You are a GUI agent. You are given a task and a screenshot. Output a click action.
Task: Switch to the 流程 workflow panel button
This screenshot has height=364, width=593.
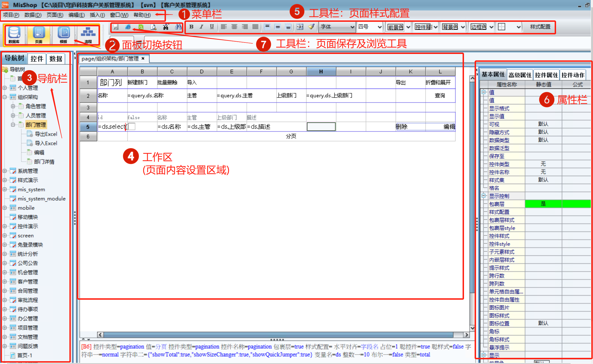point(88,35)
